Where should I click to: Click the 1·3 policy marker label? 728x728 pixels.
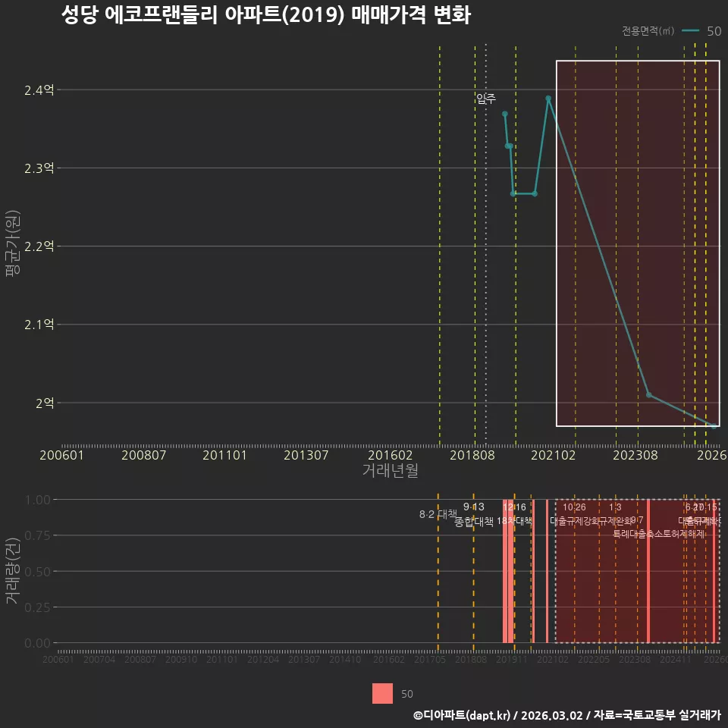pos(615,507)
